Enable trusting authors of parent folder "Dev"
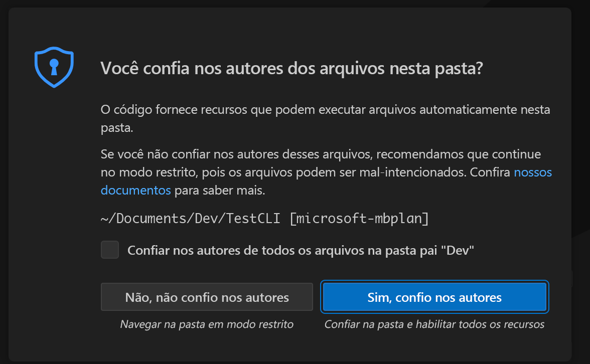The height and width of the screenshot is (364, 590). pos(109,250)
